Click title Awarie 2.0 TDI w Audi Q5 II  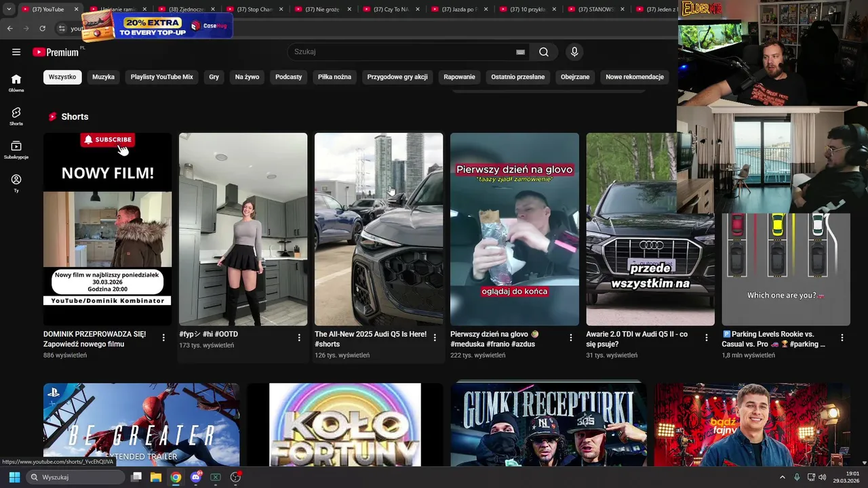(637, 339)
